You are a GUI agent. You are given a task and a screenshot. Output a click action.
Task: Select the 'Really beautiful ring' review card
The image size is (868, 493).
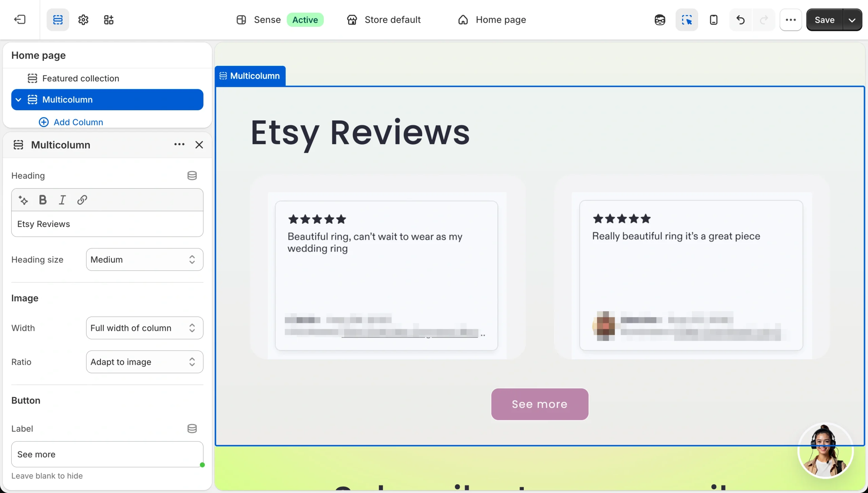point(691,276)
